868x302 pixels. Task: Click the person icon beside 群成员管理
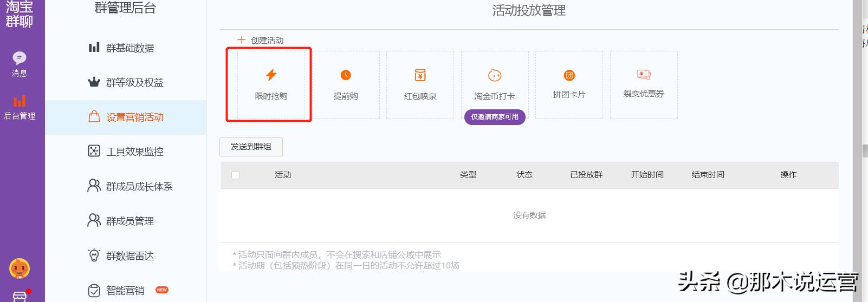94,220
